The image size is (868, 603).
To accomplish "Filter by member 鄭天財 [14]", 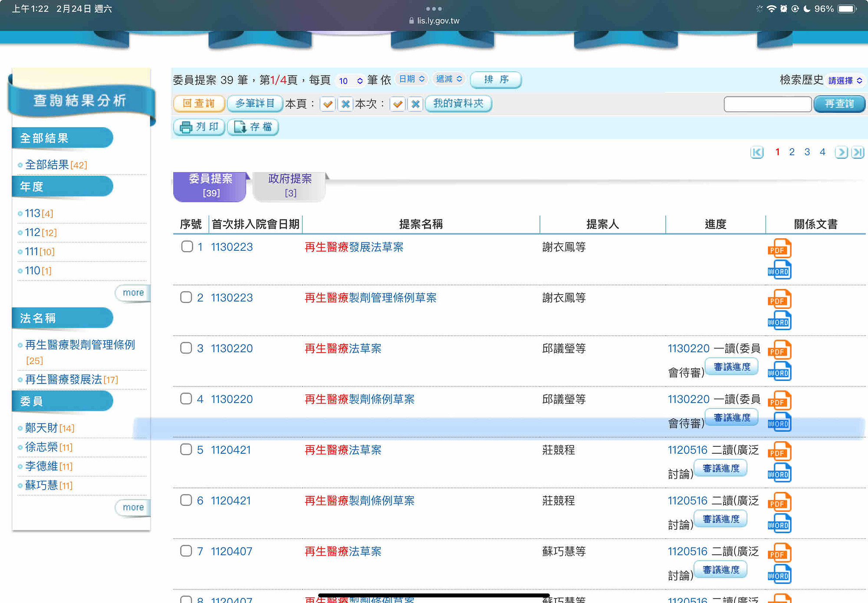I will tap(49, 428).
